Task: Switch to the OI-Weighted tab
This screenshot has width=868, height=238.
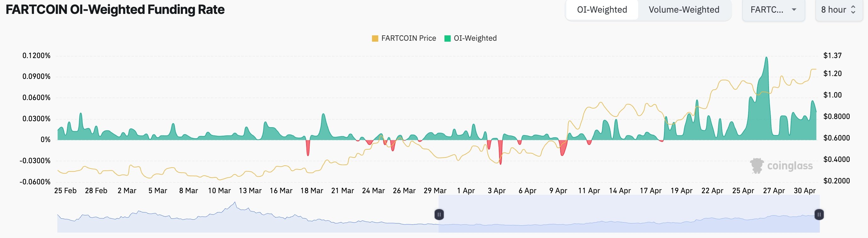Action: pos(602,10)
